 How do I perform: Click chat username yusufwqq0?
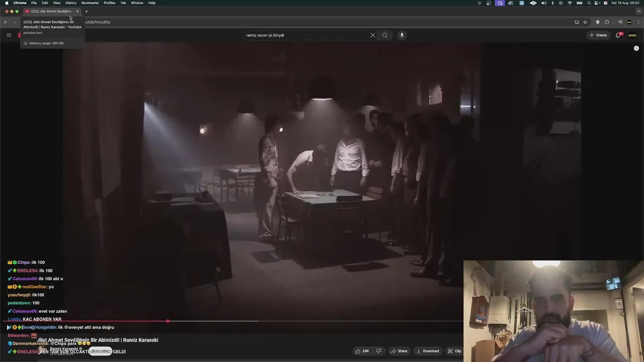tap(19, 295)
